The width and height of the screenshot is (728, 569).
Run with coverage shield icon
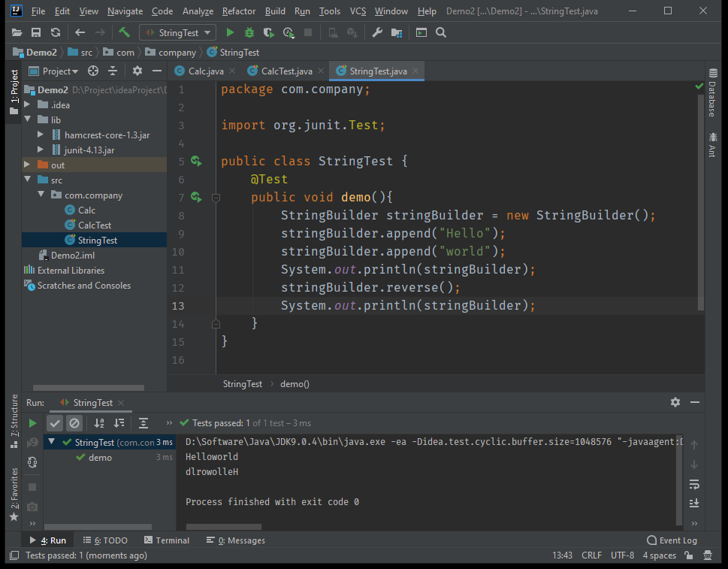tap(268, 32)
